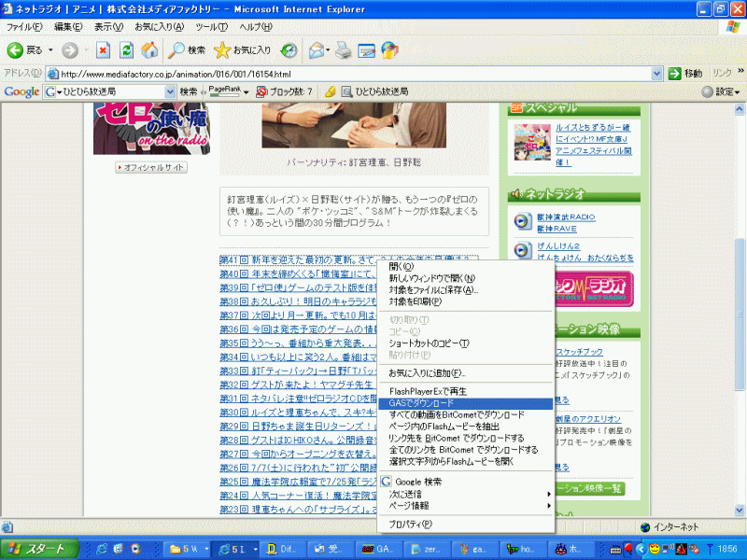
Task: Click the media icon beside げんしけん2
Action: [523, 250]
